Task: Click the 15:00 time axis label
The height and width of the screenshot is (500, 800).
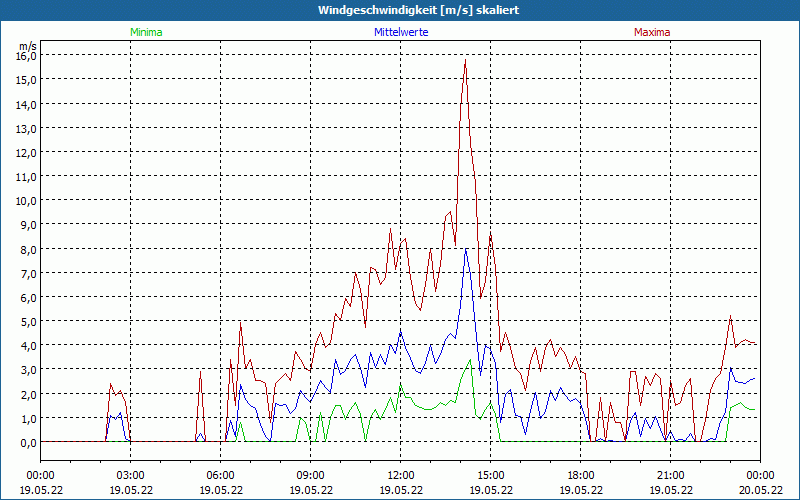Action: [x=490, y=476]
